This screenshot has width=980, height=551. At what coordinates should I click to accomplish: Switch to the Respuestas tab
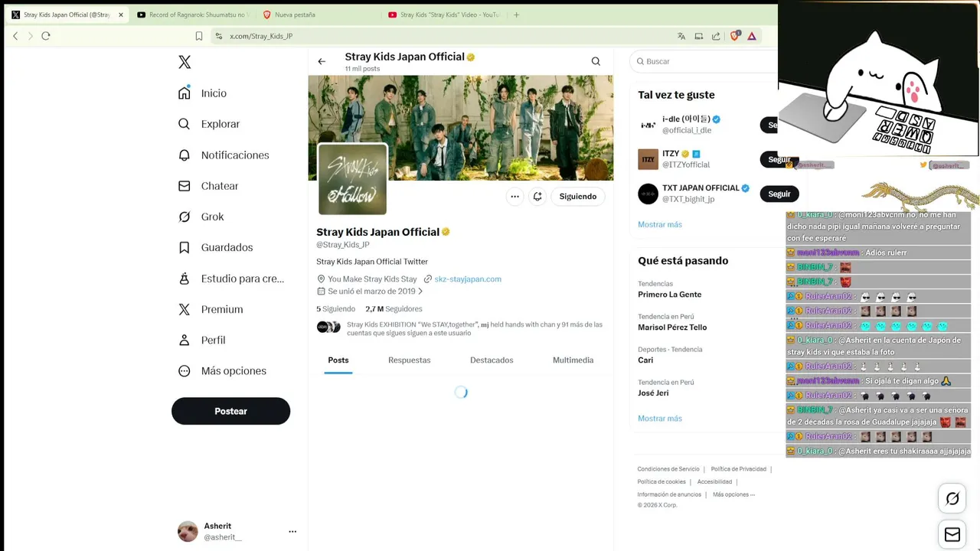[410, 360]
